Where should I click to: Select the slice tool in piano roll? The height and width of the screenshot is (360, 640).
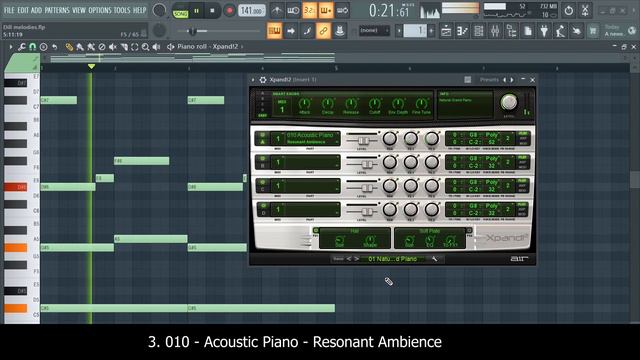click(124, 47)
